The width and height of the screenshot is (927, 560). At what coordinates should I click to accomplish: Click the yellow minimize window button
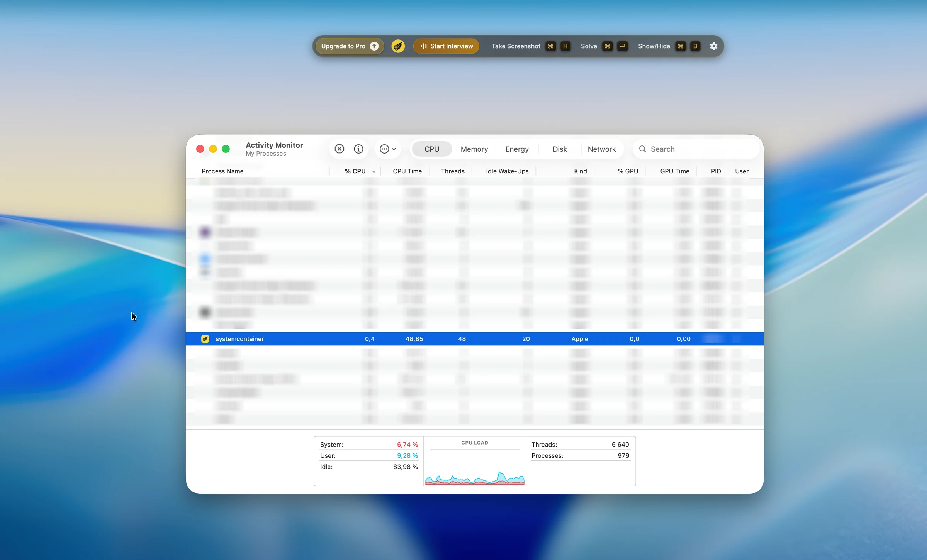pyautogui.click(x=213, y=149)
